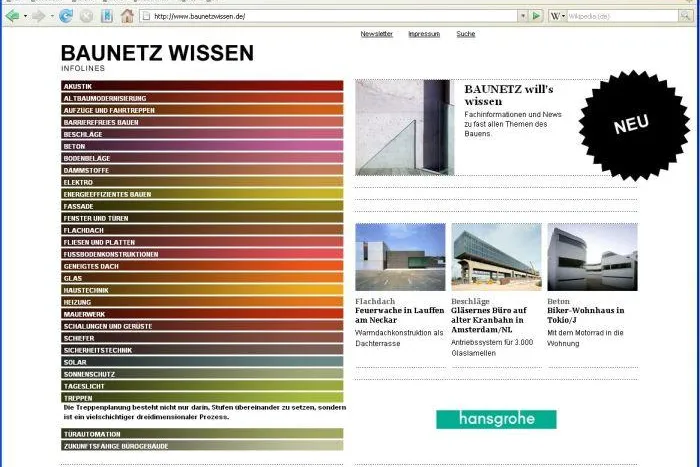Click 'Warmdachkonstruktion als Dachterrasse' teaser text
The image size is (700, 467).
tap(399, 338)
